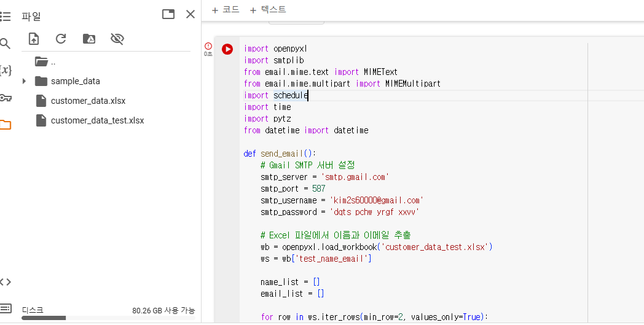This screenshot has height=325, width=644.
Task: Close the files panel
Action: coord(190,14)
